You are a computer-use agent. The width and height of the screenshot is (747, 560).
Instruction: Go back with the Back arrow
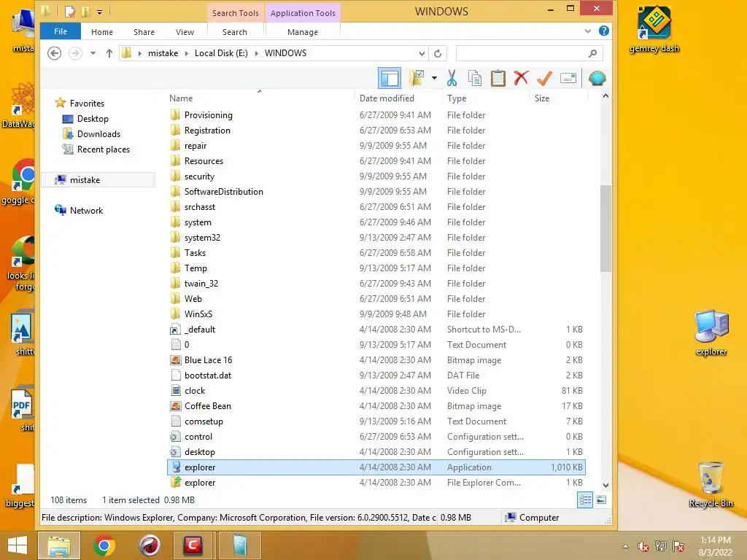(x=54, y=53)
